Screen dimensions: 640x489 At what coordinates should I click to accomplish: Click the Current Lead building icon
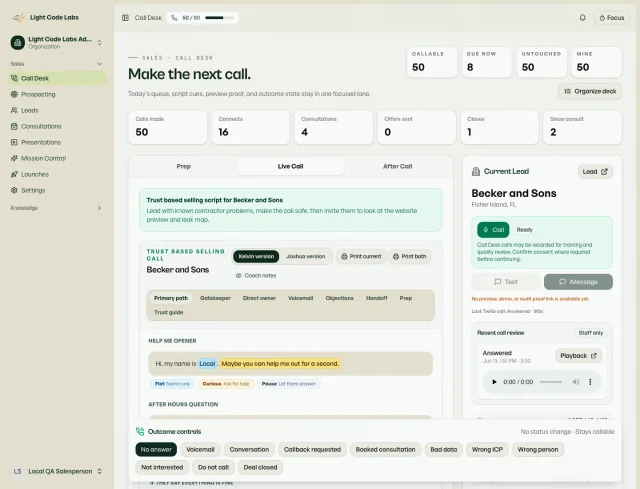pos(476,171)
